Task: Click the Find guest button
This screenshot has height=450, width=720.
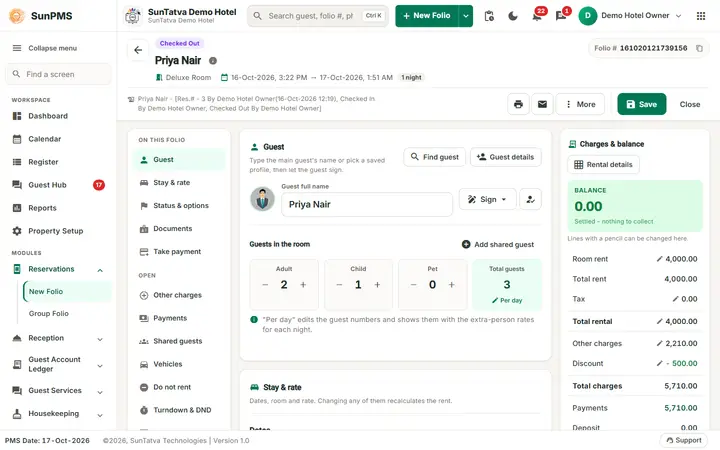Action: click(x=434, y=157)
